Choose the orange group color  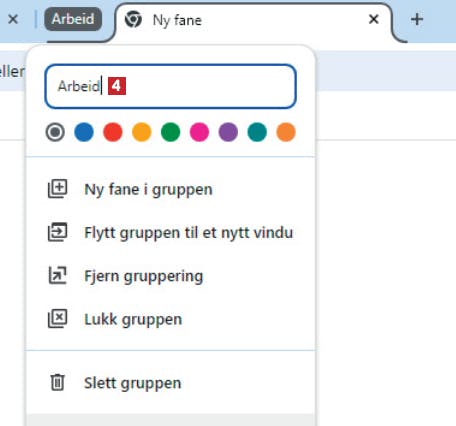coord(286,132)
